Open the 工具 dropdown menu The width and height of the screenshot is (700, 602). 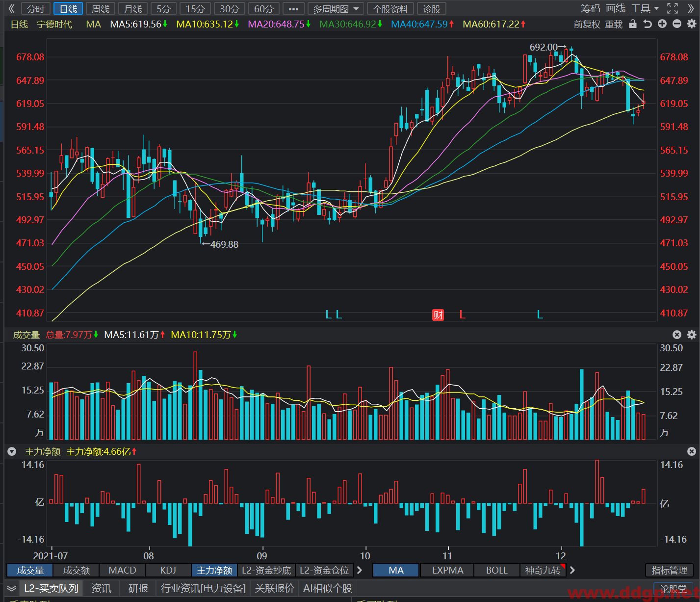(645, 8)
